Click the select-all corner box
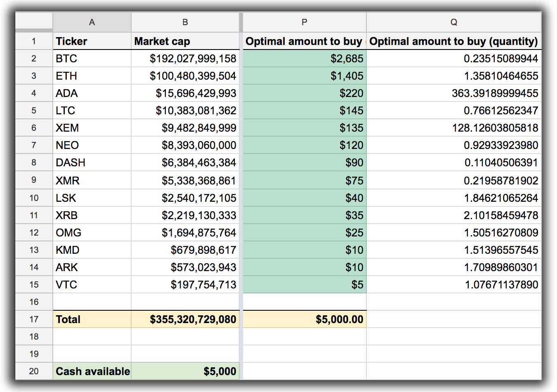 [34, 22]
